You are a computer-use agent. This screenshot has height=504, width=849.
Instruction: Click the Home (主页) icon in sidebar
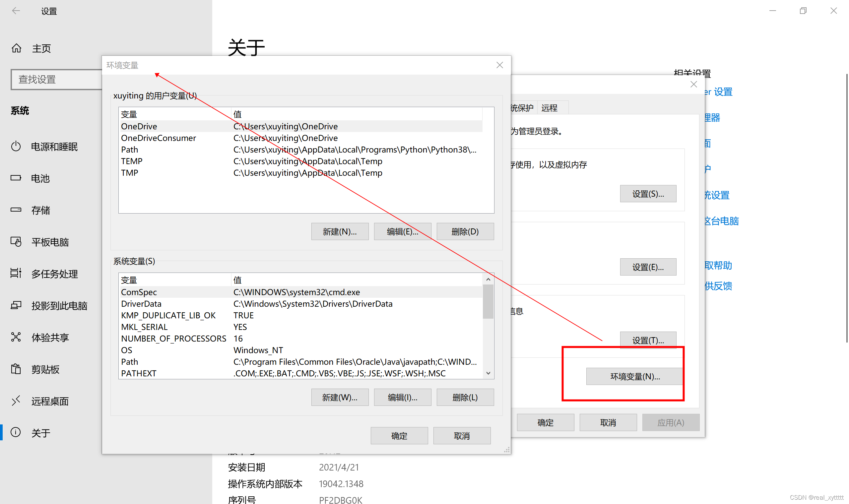click(16, 48)
